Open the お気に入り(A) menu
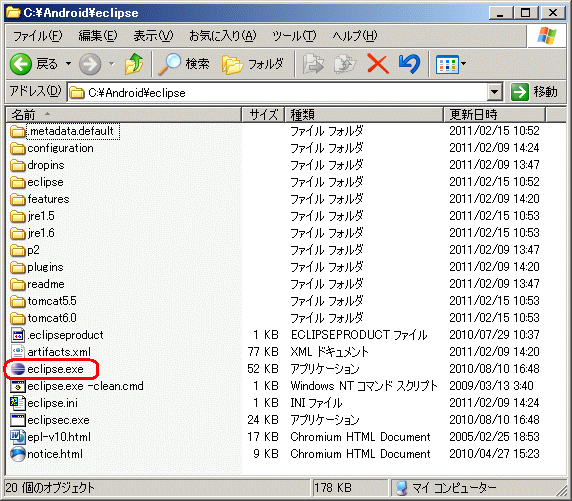Image resolution: width=572 pixels, height=501 pixels. click(x=223, y=36)
